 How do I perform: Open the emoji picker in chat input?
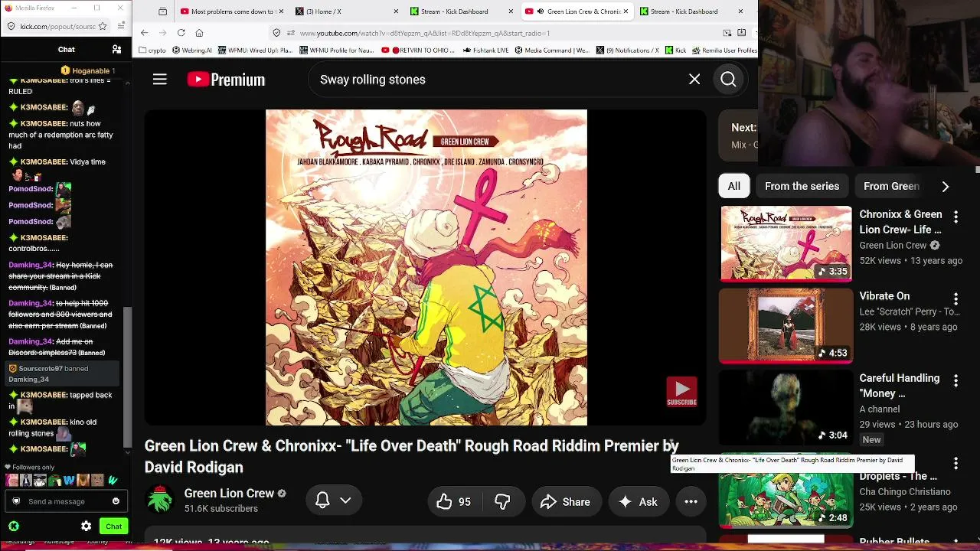coord(116,501)
